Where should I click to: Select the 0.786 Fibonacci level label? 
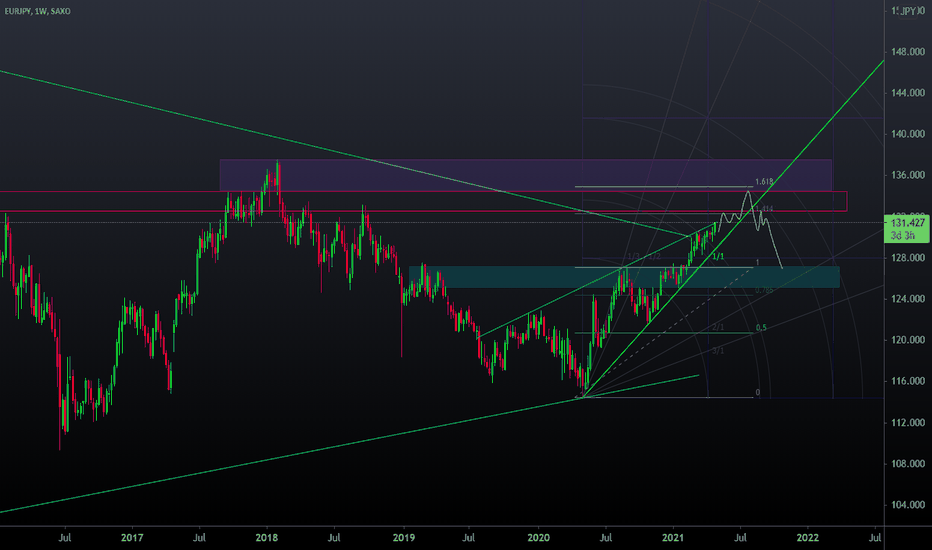click(x=764, y=290)
